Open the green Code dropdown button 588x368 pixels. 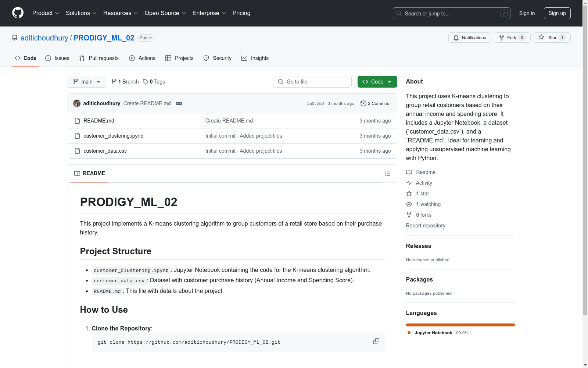click(377, 82)
